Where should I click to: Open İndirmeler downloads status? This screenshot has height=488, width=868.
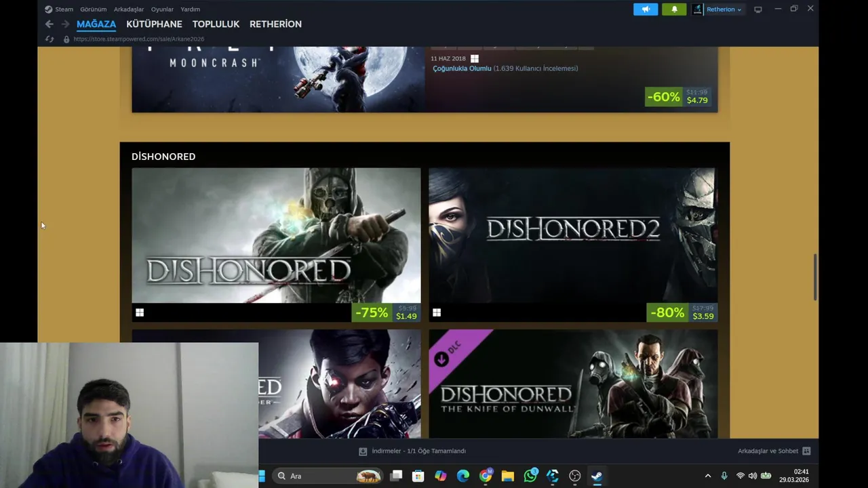(418, 451)
